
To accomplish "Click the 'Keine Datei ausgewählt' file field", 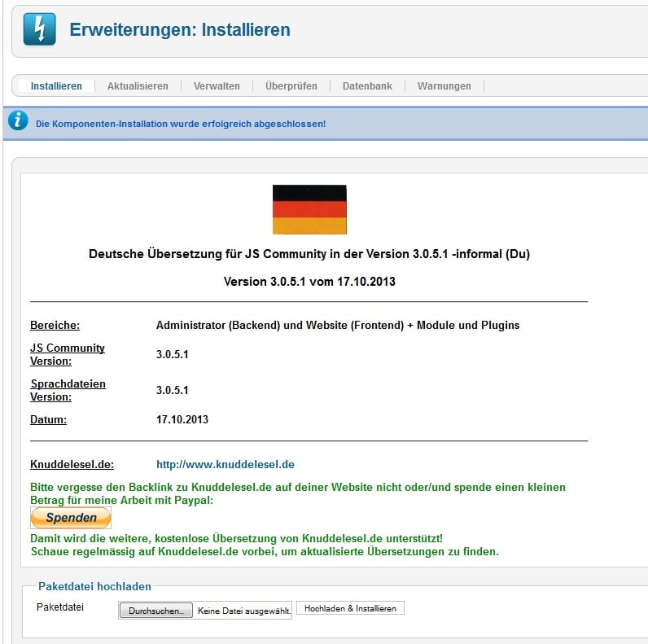I will click(x=244, y=610).
